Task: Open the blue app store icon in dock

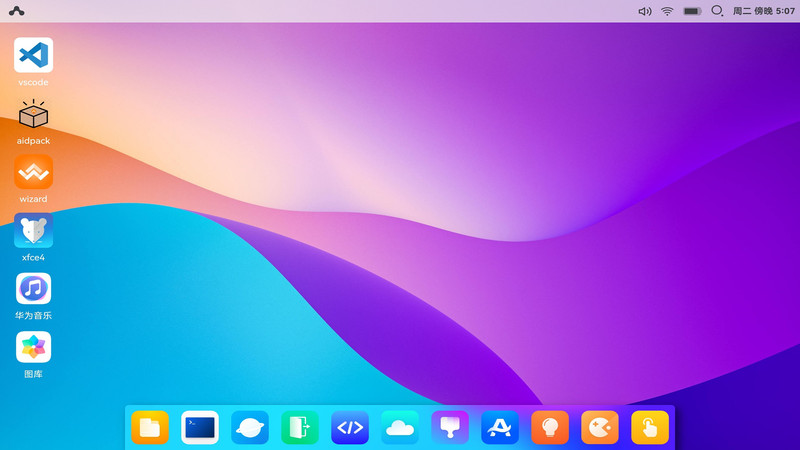Action: point(500,428)
